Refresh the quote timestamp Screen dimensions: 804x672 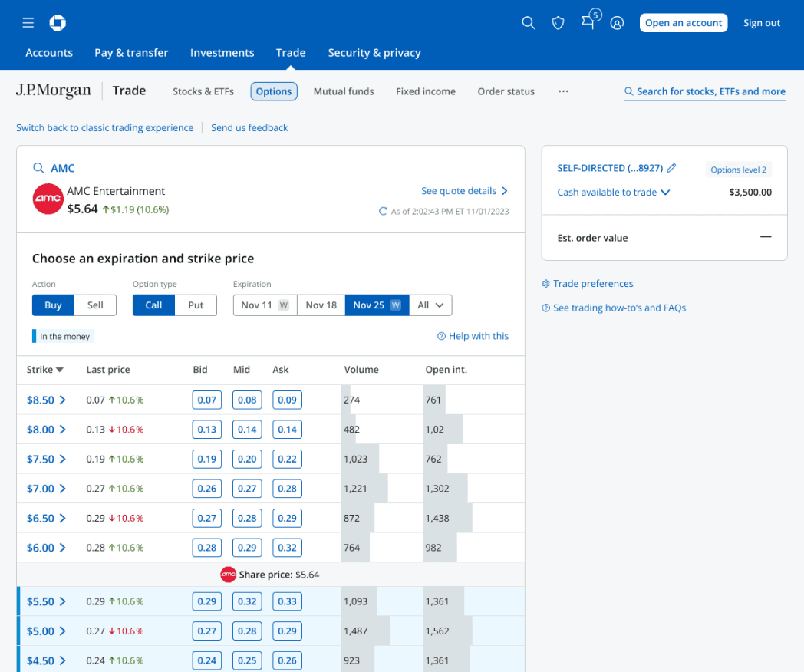[383, 211]
